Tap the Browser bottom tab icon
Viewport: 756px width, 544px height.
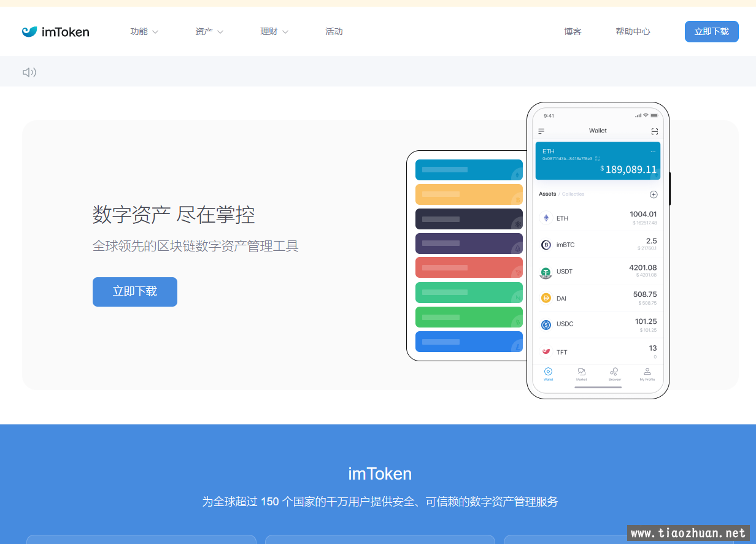(614, 372)
